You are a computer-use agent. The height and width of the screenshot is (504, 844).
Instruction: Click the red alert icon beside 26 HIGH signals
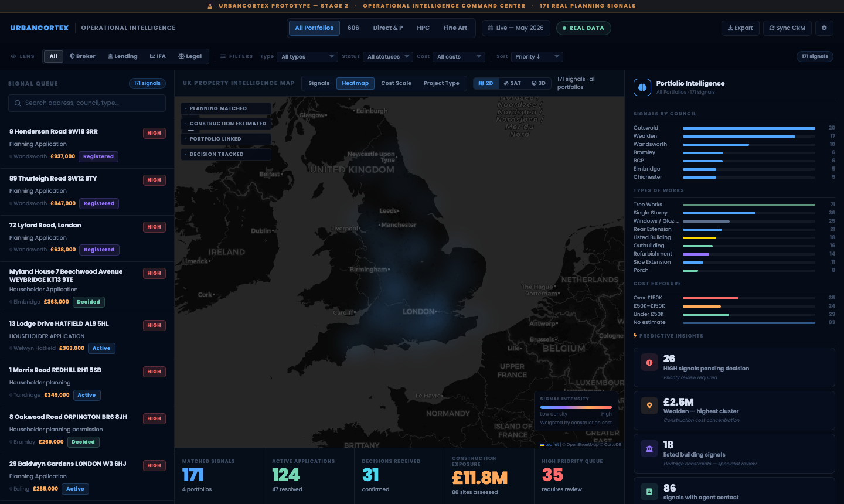pyautogui.click(x=649, y=363)
